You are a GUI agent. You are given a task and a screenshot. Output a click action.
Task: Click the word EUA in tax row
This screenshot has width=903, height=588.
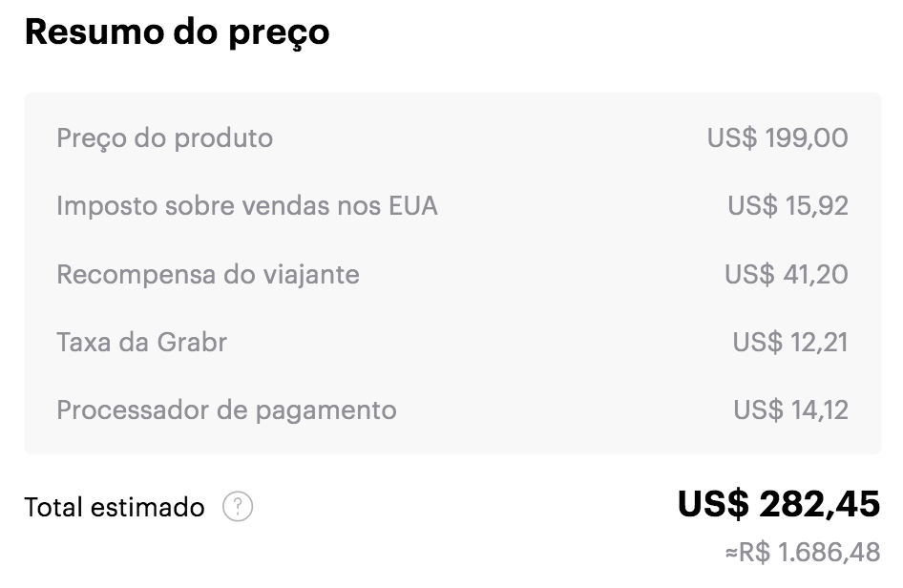pyautogui.click(x=413, y=205)
